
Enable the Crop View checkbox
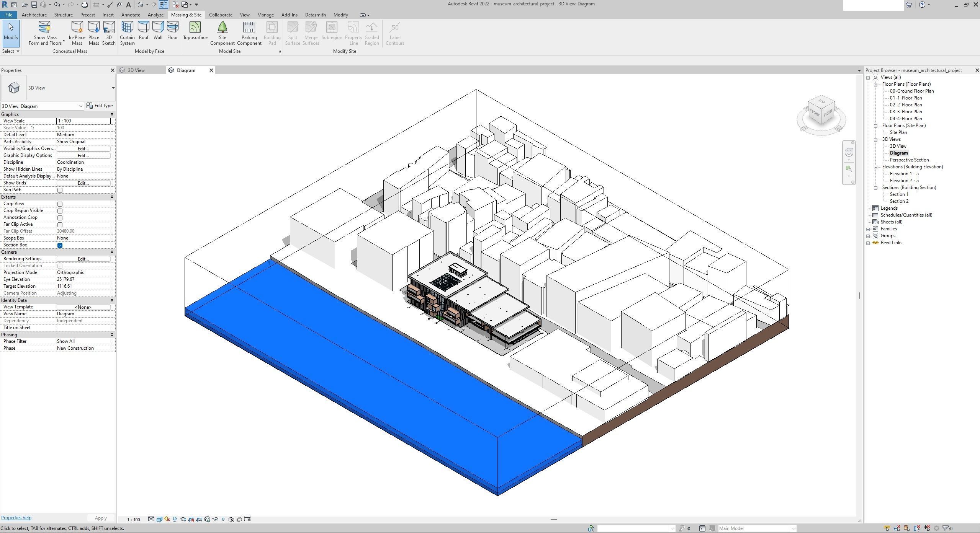60,204
